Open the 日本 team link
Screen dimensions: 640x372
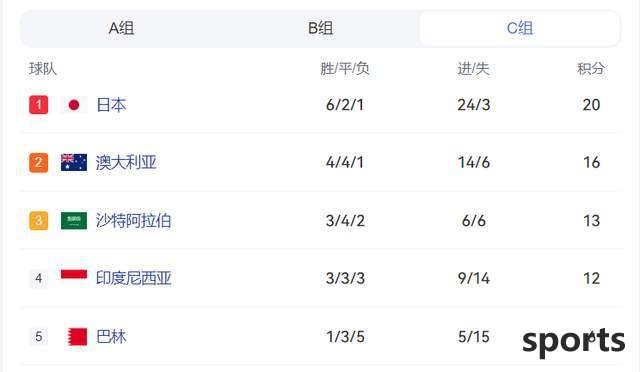point(111,105)
